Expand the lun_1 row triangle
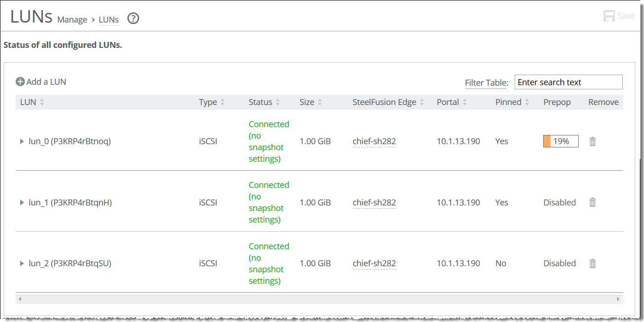644x322 pixels. pos(22,202)
